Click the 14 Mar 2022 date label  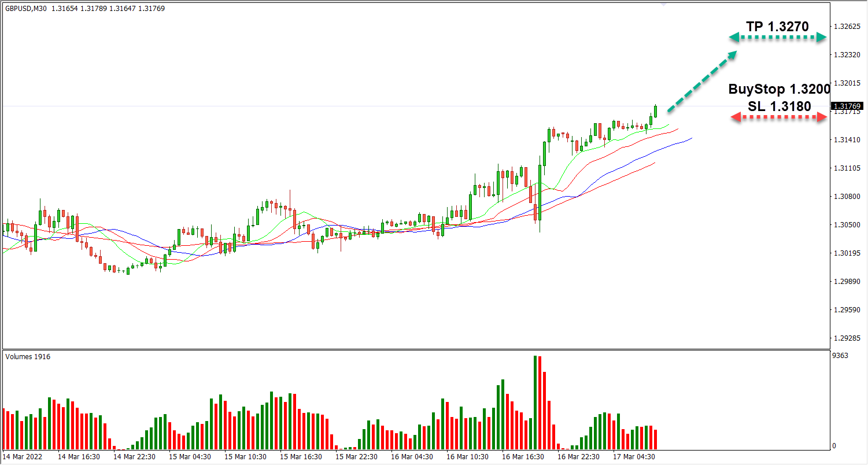coord(21,457)
